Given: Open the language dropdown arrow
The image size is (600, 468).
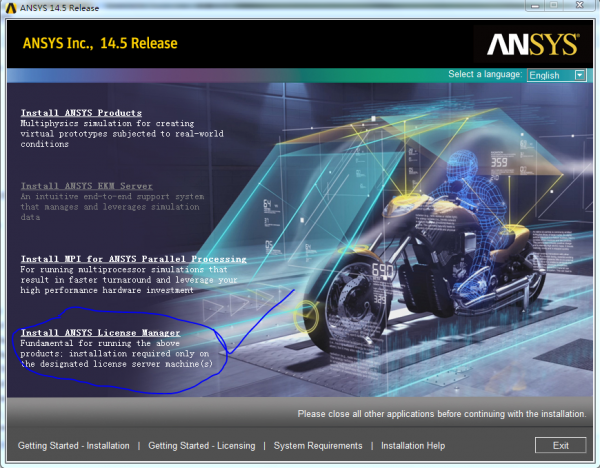Looking at the screenshot, I should 580,75.
